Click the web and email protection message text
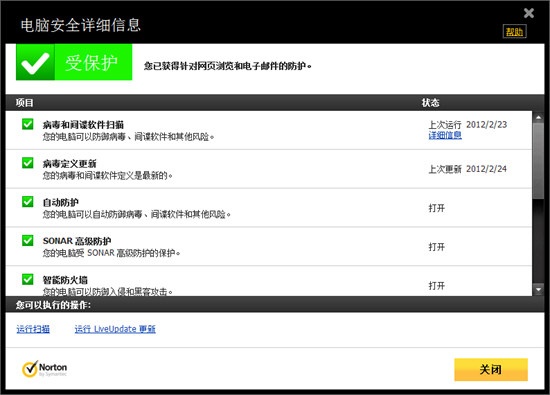 pos(228,66)
